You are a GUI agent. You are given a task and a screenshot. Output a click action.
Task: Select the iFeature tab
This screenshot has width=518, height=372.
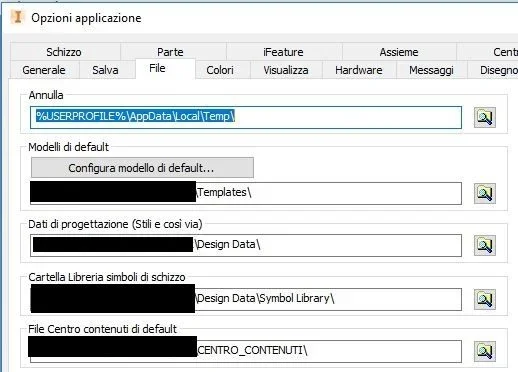point(283,52)
